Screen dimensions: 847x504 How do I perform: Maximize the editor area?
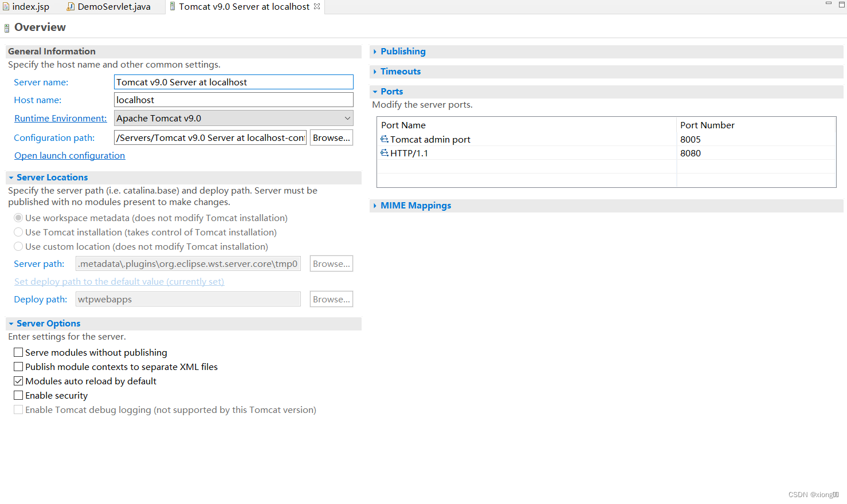[842, 4]
